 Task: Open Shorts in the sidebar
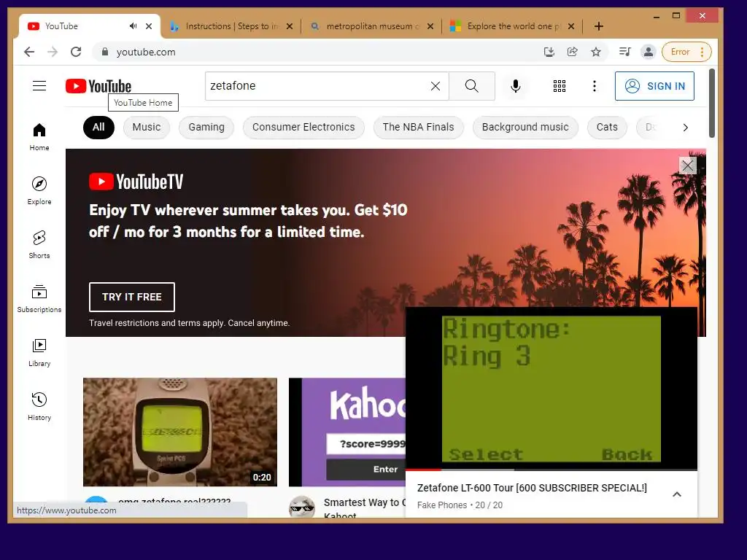39,245
